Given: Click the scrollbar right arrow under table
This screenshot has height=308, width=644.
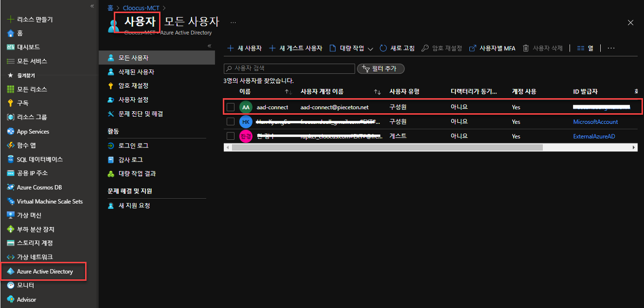Looking at the screenshot, I should click(634, 147).
